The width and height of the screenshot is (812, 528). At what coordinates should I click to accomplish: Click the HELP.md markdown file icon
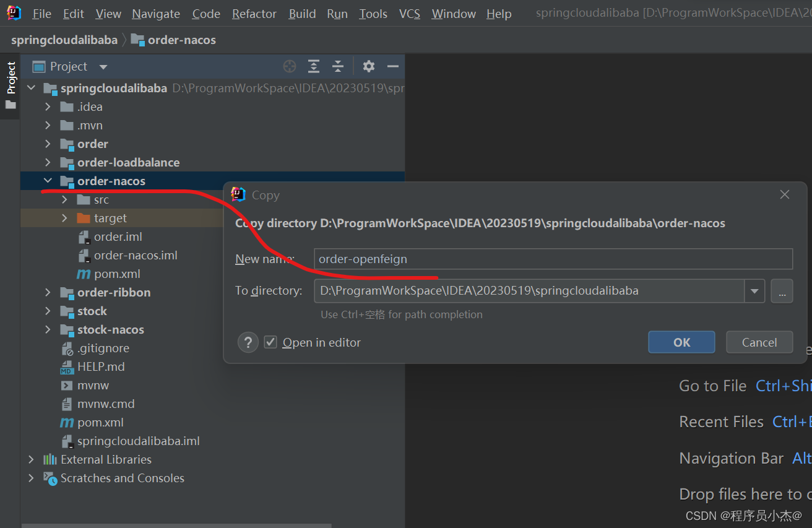pos(67,368)
